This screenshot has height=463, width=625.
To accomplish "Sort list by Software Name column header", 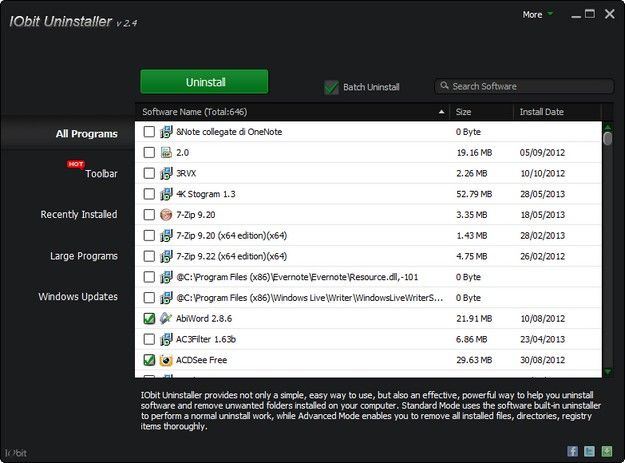I will (290, 112).
